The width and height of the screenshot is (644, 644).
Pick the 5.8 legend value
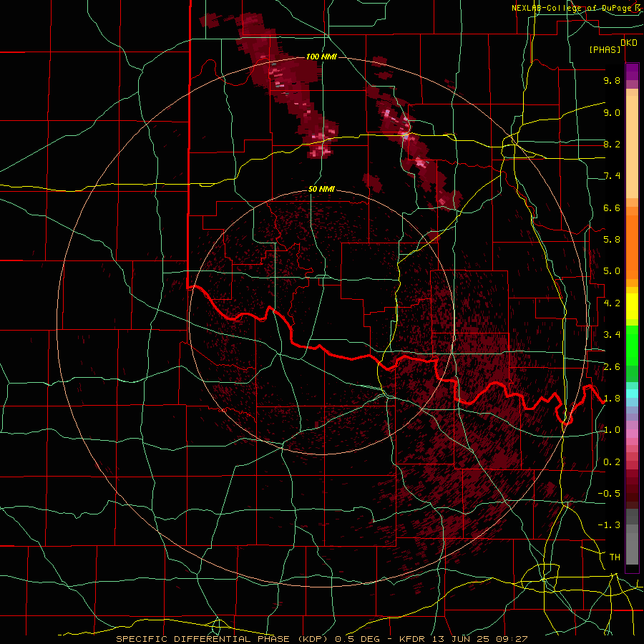(612, 240)
